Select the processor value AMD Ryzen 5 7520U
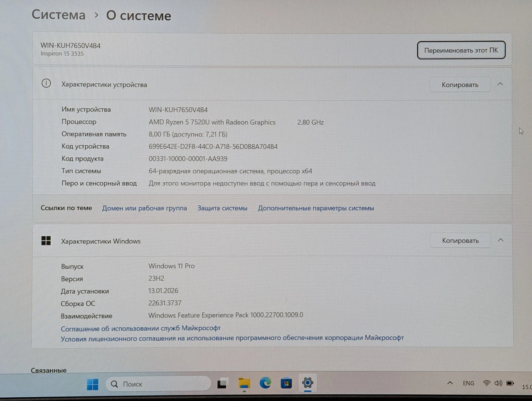The width and height of the screenshot is (532, 401). click(212, 122)
